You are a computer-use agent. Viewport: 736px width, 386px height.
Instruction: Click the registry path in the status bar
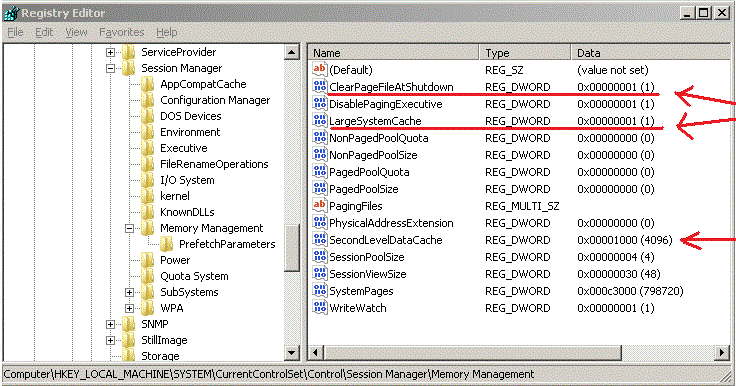click(x=268, y=374)
